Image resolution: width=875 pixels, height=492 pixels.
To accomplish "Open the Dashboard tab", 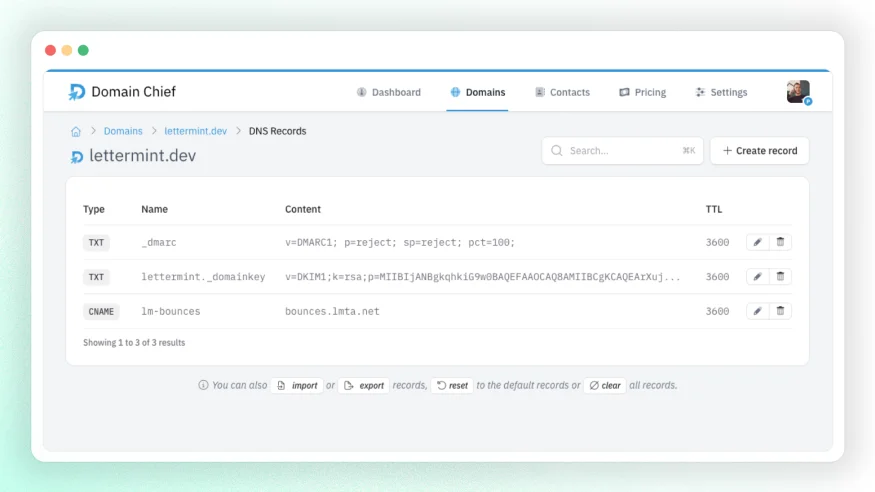I will click(388, 92).
